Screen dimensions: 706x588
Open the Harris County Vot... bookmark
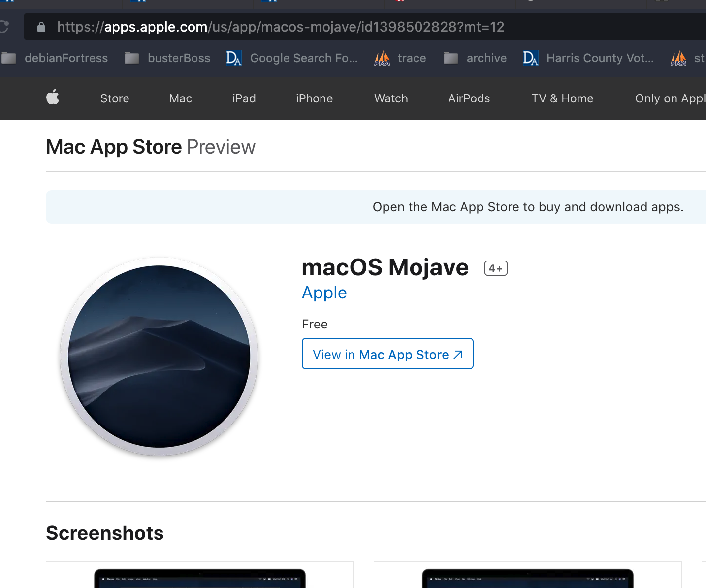click(x=588, y=58)
